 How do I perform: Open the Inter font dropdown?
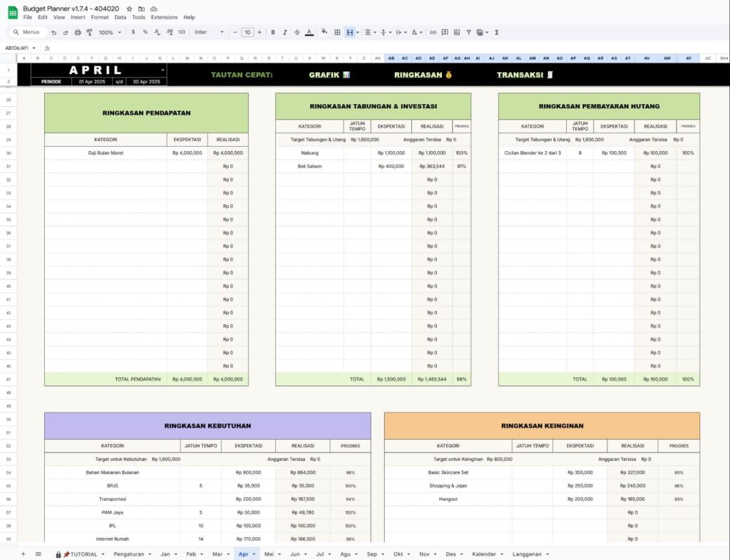pos(210,32)
